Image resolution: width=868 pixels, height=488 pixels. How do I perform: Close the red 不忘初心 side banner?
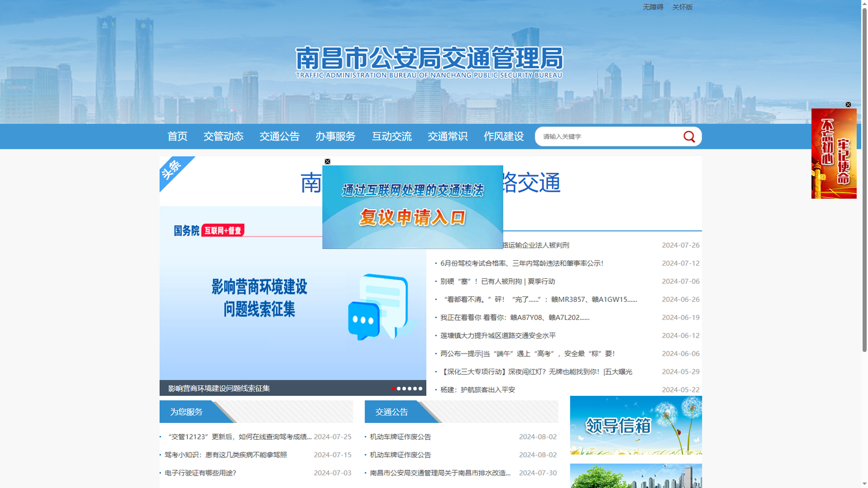pyautogui.click(x=848, y=105)
